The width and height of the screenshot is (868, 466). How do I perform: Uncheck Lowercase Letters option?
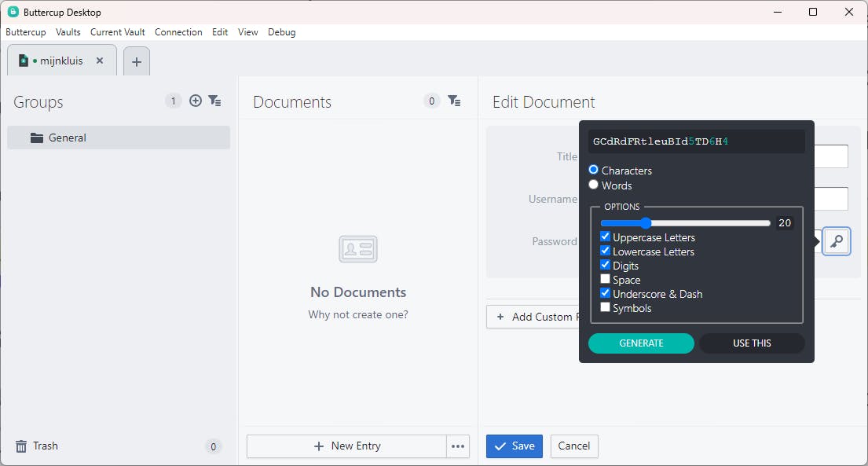(x=605, y=251)
